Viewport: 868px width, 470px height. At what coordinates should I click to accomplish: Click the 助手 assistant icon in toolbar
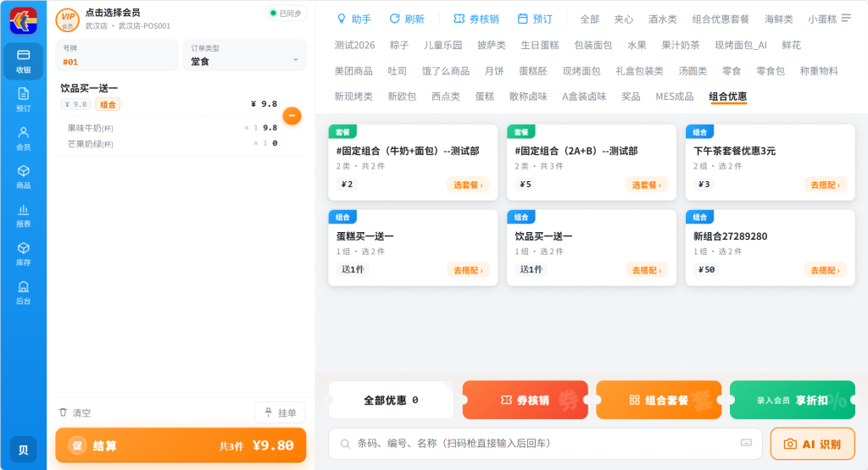(x=342, y=19)
